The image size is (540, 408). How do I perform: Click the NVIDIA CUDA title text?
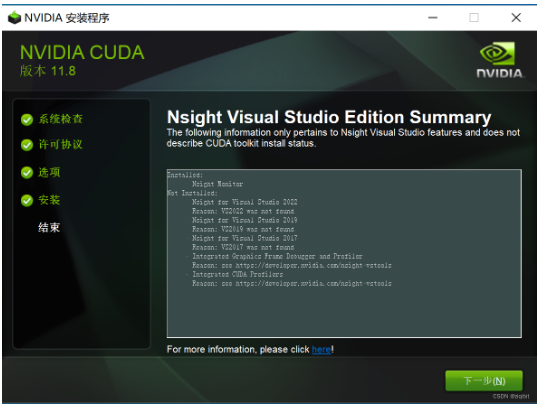pos(82,52)
